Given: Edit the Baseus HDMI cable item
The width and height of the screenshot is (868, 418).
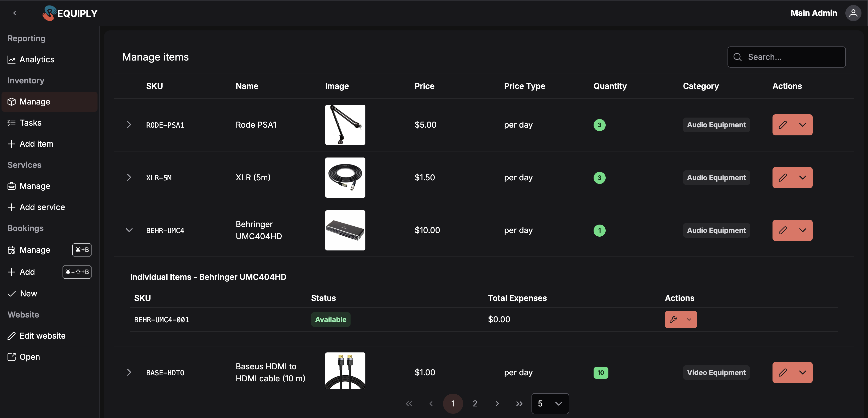Looking at the screenshot, I should (782, 373).
